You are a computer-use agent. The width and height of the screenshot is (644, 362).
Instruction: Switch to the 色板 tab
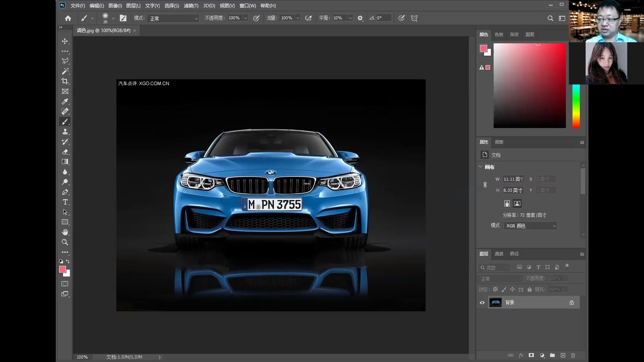[499, 35]
